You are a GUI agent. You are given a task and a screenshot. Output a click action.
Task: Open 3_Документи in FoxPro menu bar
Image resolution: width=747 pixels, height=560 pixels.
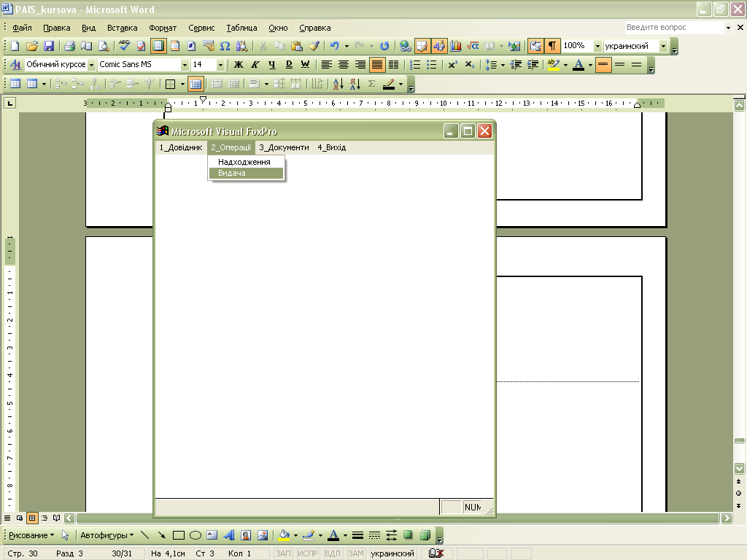[x=284, y=147]
